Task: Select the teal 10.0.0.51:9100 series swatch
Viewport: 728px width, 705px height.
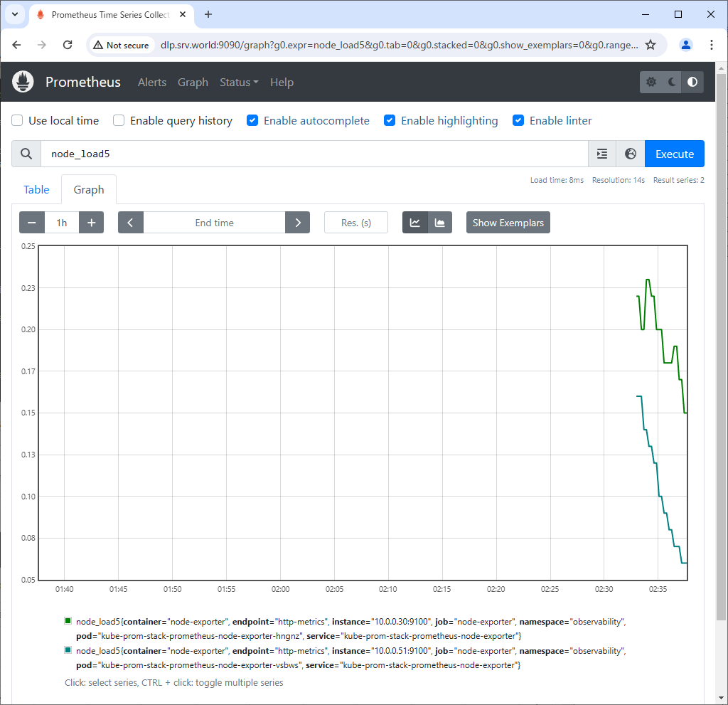Action: point(68,650)
